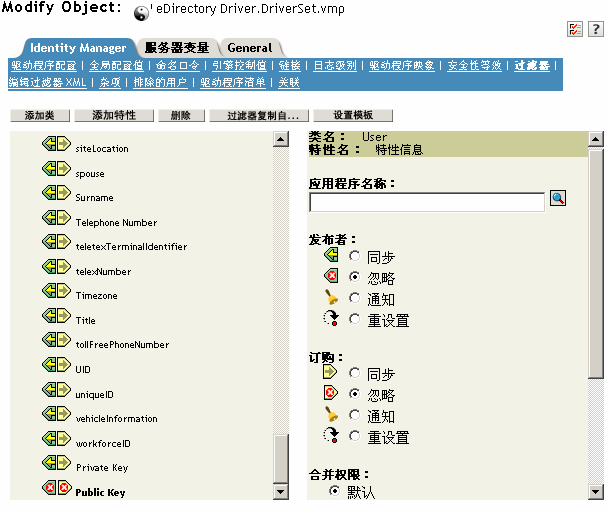The width and height of the screenshot is (608, 512).
Task: Click the sync arrows icon beside uniqueID
Action: 56,389
